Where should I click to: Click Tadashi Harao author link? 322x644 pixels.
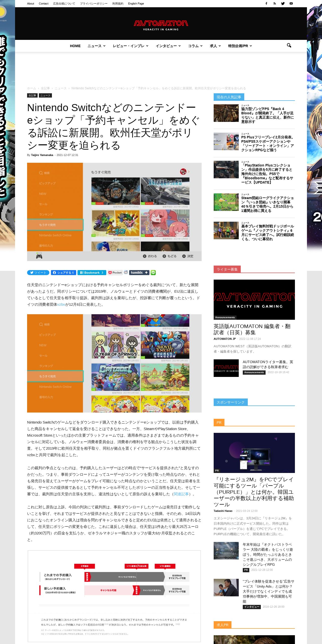tap(223, 511)
